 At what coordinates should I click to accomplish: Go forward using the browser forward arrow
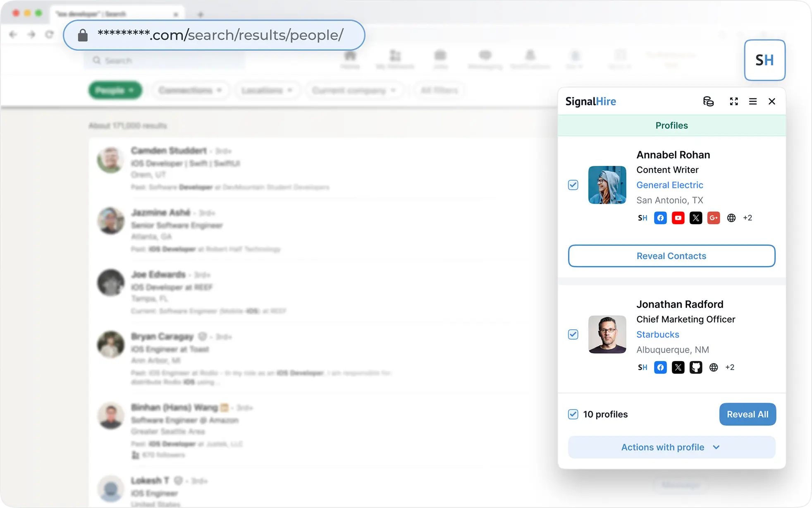click(31, 34)
